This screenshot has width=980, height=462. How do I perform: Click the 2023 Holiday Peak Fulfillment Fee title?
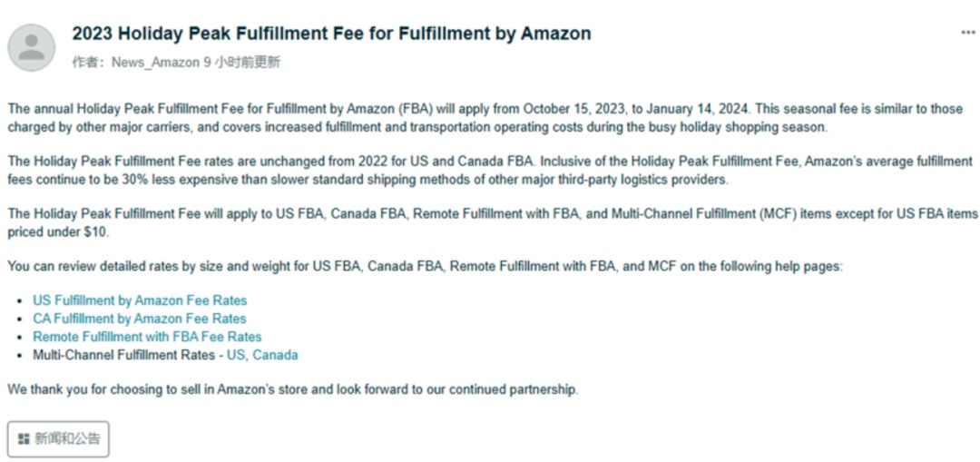coord(331,34)
